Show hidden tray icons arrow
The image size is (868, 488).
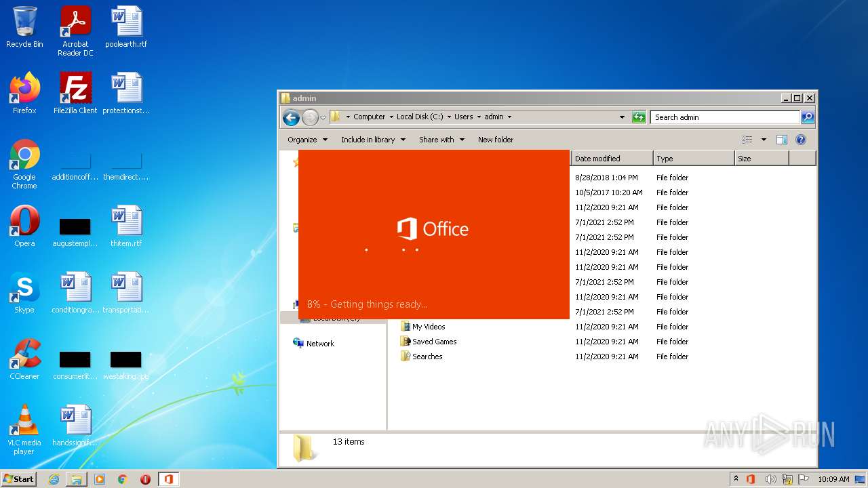[x=736, y=479]
